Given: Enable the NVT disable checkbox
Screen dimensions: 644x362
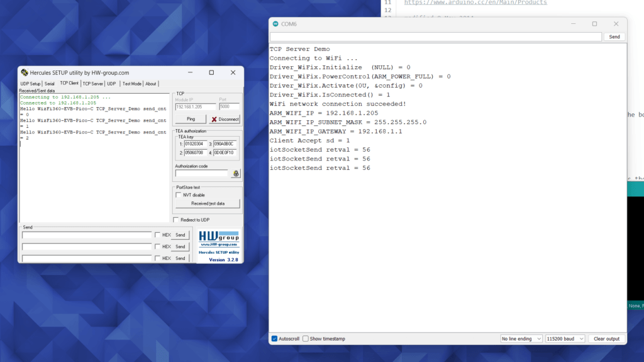Looking at the screenshot, I should 178,195.
